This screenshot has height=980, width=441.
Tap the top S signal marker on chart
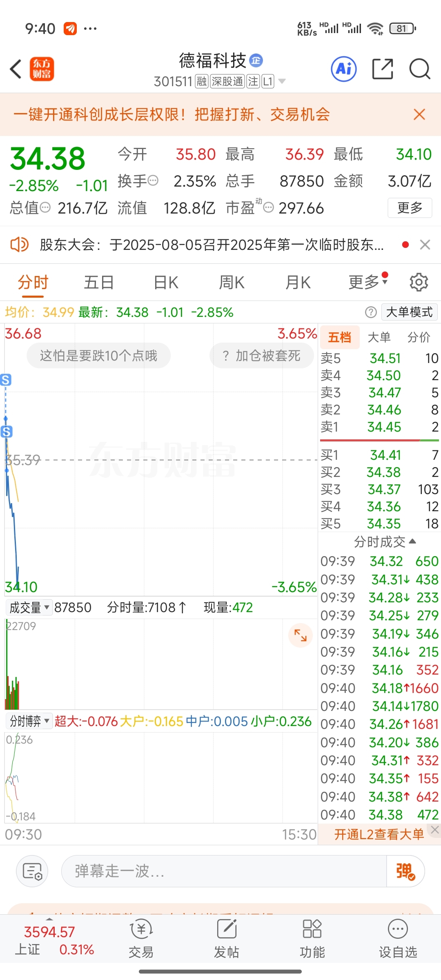click(x=6, y=380)
